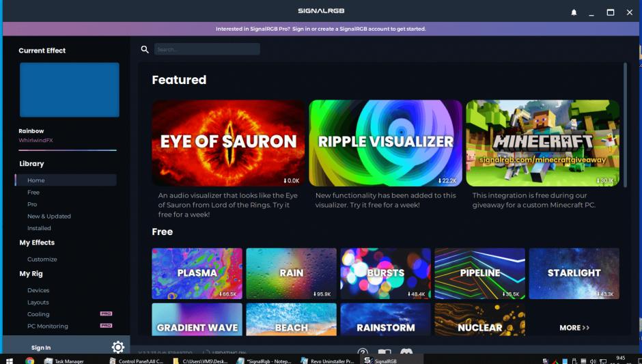Click the search magnifier icon
Image resolution: width=642 pixels, height=364 pixels.
[145, 50]
